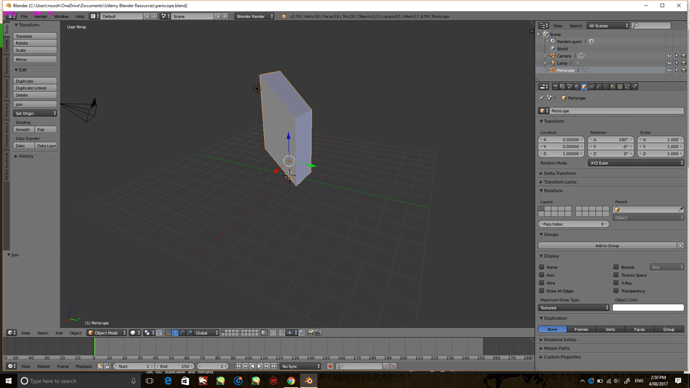
Task: Click the End frame field in timeline
Action: pyautogui.click(x=175, y=366)
